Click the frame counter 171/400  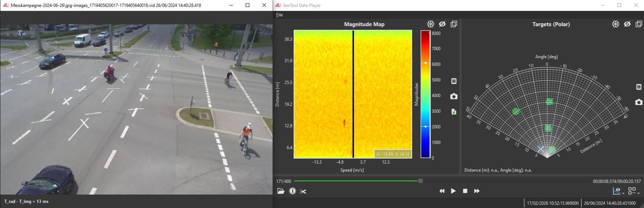283,181
